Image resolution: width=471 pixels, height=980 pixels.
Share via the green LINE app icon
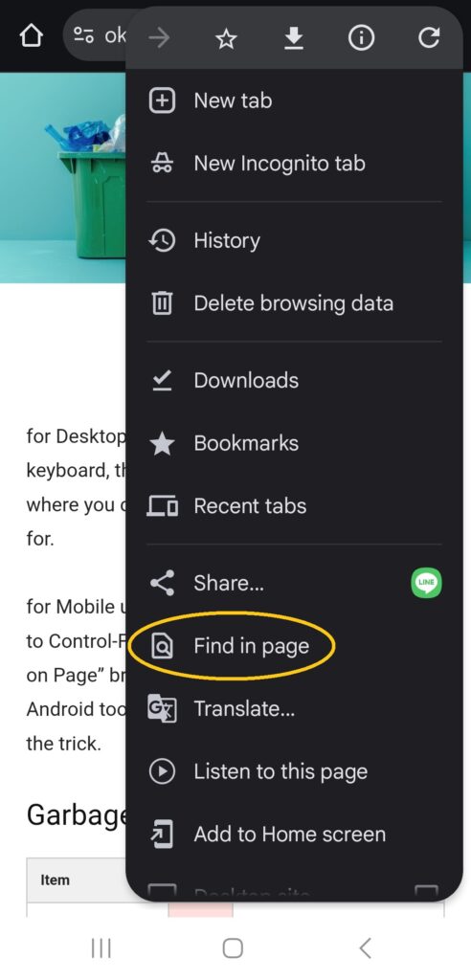click(427, 583)
